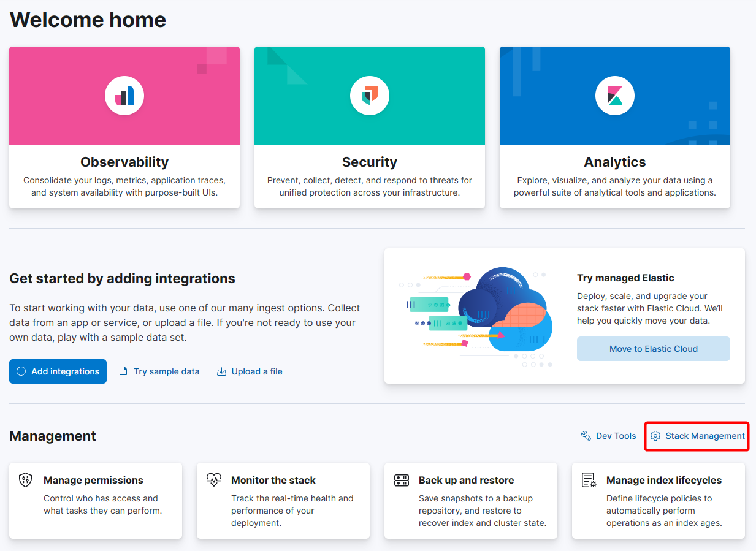Click the Dev Tools wrench icon
The height and width of the screenshot is (551, 756).
[586, 436]
